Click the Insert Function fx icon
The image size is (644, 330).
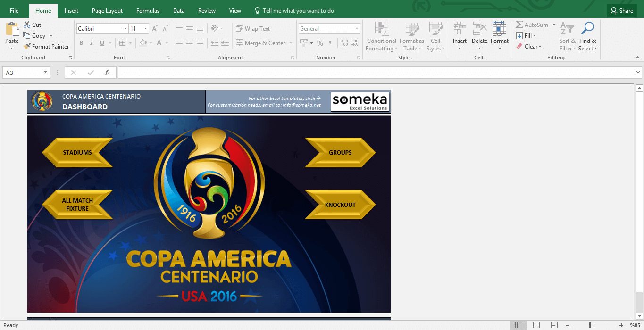pos(108,73)
